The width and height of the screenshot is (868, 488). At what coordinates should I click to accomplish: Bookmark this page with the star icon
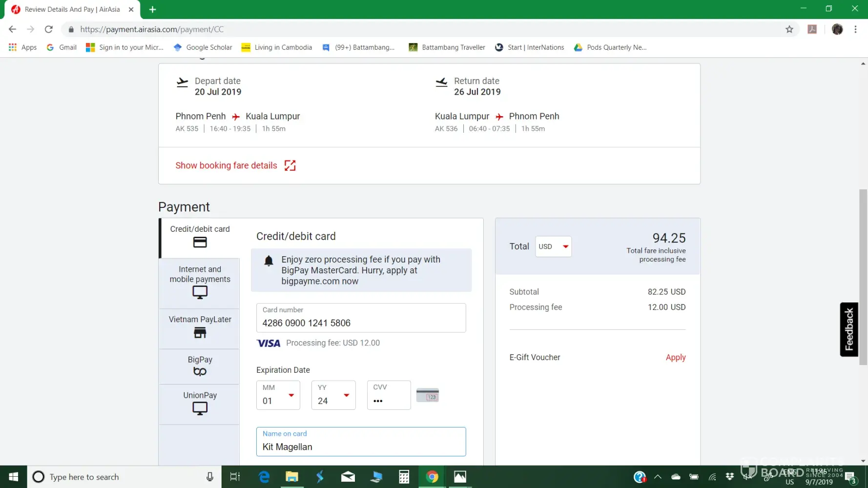[789, 29]
